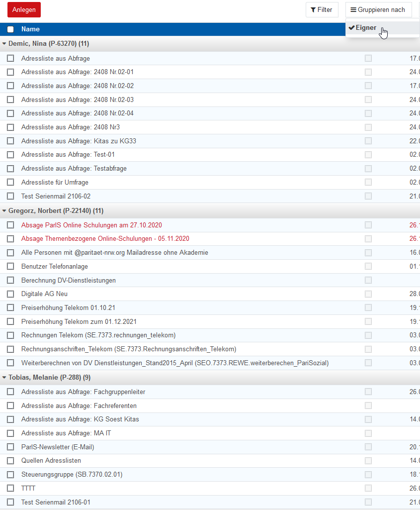The height and width of the screenshot is (510, 420).
Task: Toggle the select-all checkbox in header
Action: (x=10, y=29)
